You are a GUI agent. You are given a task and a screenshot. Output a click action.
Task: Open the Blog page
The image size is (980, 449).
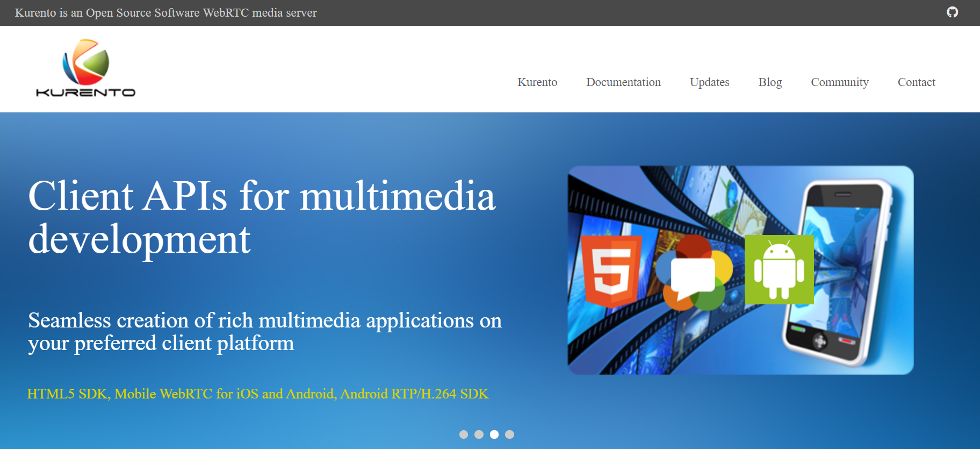click(770, 82)
